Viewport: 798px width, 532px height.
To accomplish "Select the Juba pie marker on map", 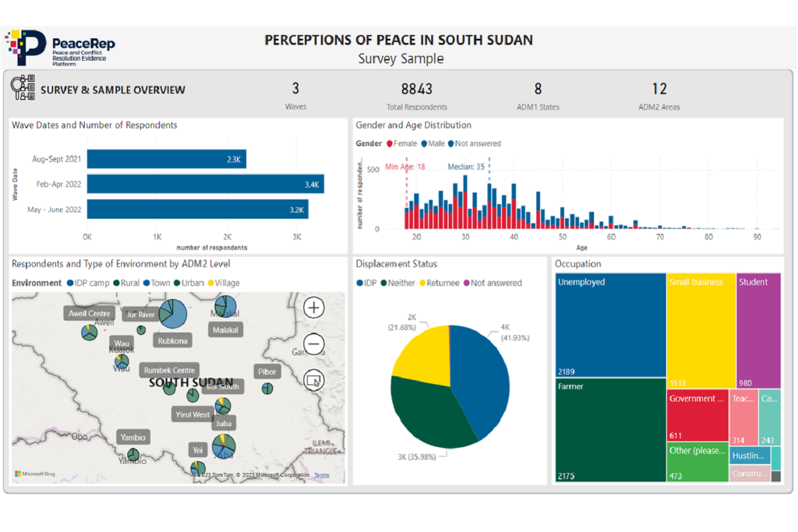I will point(224,446).
